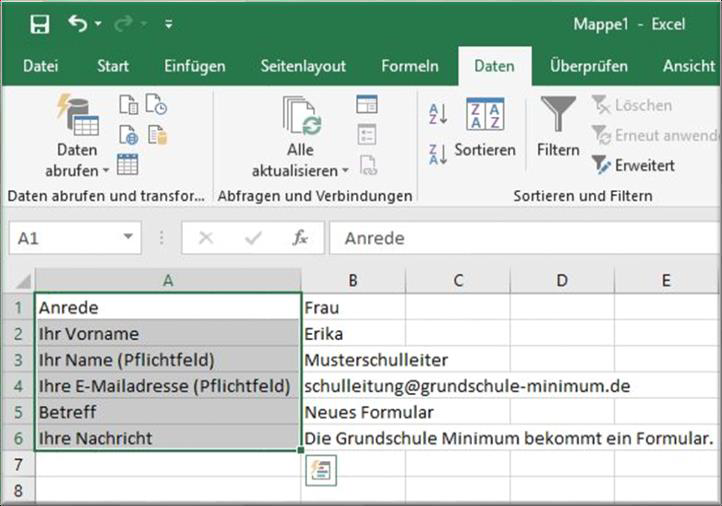Click into the formula bar showing Anrede
722x506 pixels.
pos(520,238)
